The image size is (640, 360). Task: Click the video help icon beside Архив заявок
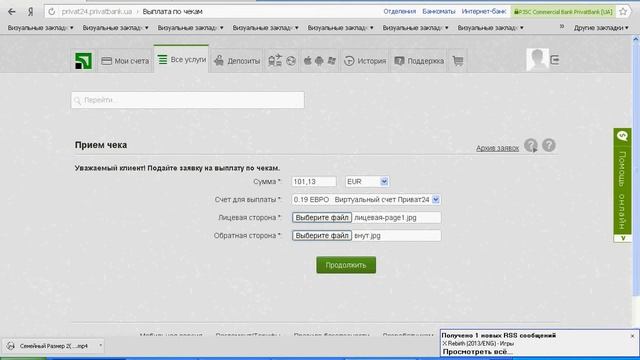(x=531, y=145)
